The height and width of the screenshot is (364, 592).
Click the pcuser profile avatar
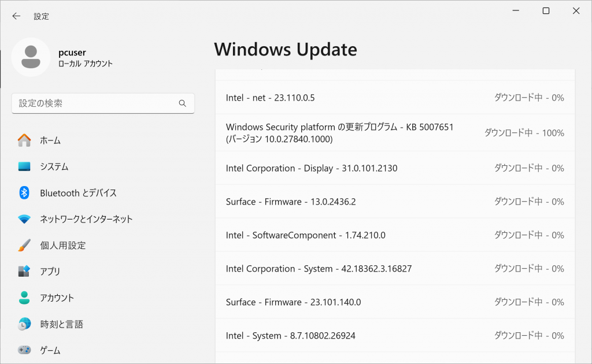31,57
